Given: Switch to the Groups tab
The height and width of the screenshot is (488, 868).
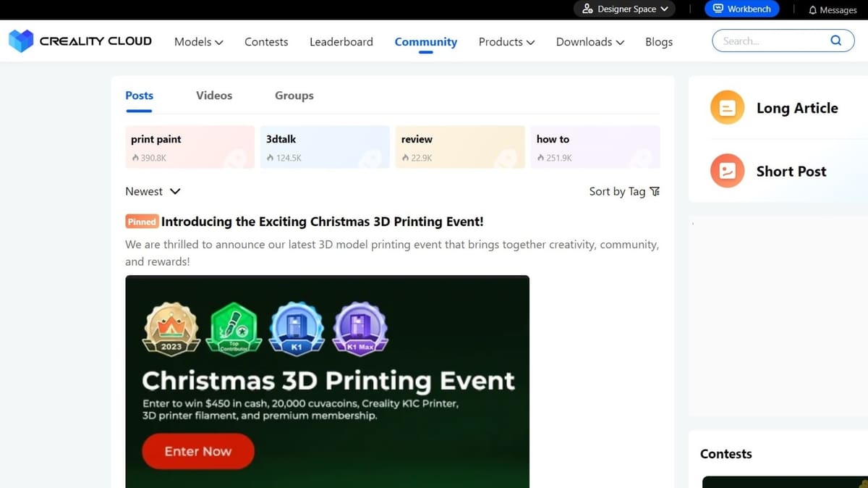Looking at the screenshot, I should [294, 96].
